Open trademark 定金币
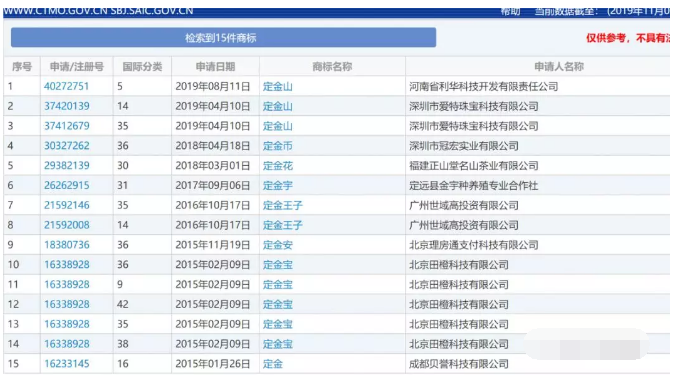This screenshot has width=675, height=388. (278, 146)
